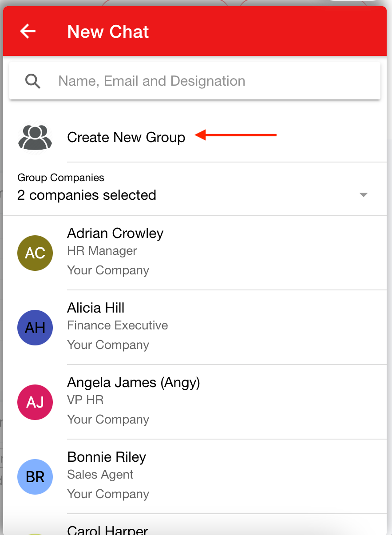Click the VP HR designation text
Viewport: 392px width, 535px height.
point(85,400)
